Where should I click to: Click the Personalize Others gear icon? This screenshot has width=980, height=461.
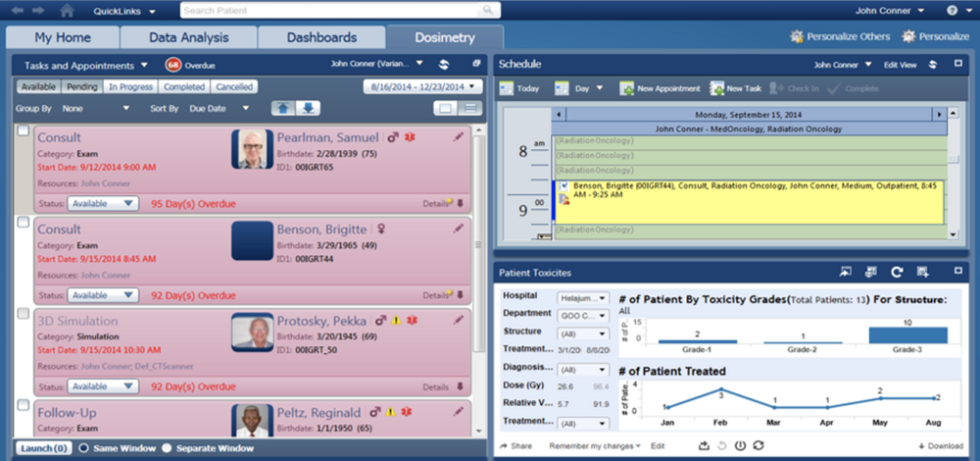(796, 37)
